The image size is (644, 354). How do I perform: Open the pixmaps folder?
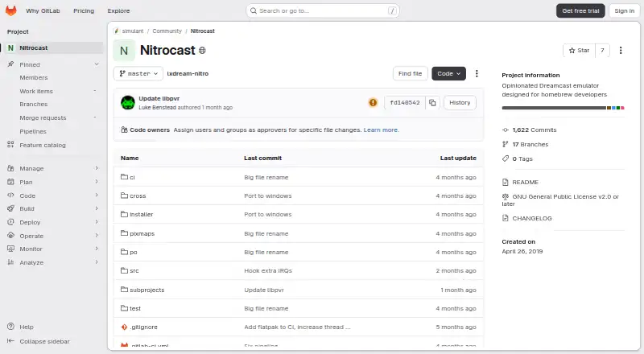point(142,233)
